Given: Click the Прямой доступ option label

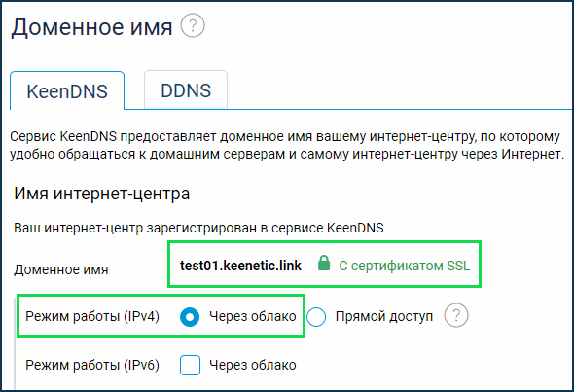Looking at the screenshot, I should pyautogui.click(x=384, y=316).
